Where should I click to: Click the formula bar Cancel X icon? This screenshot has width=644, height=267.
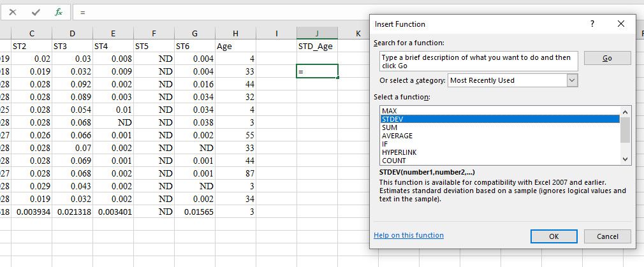[x=13, y=12]
